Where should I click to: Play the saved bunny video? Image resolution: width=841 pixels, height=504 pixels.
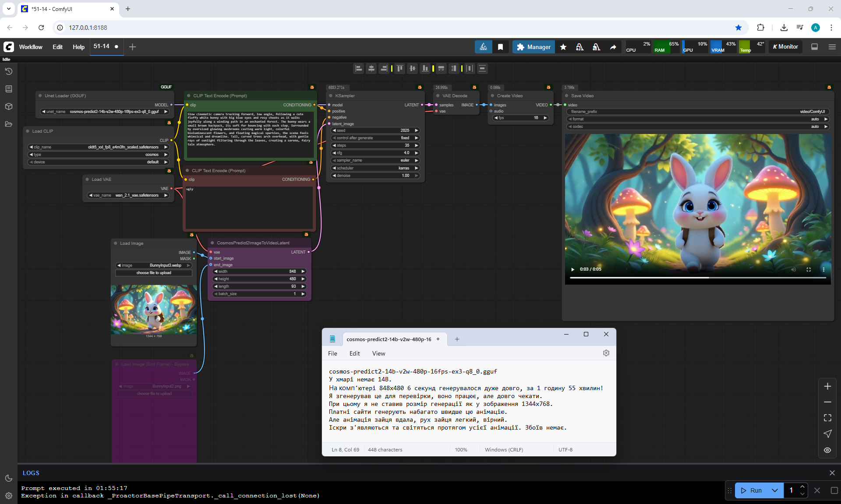[572, 269]
